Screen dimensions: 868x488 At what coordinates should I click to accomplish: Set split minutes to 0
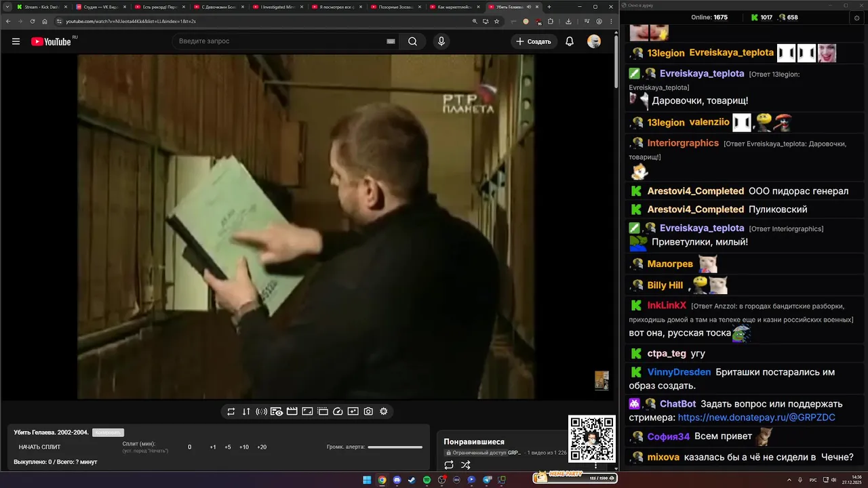coord(190,447)
